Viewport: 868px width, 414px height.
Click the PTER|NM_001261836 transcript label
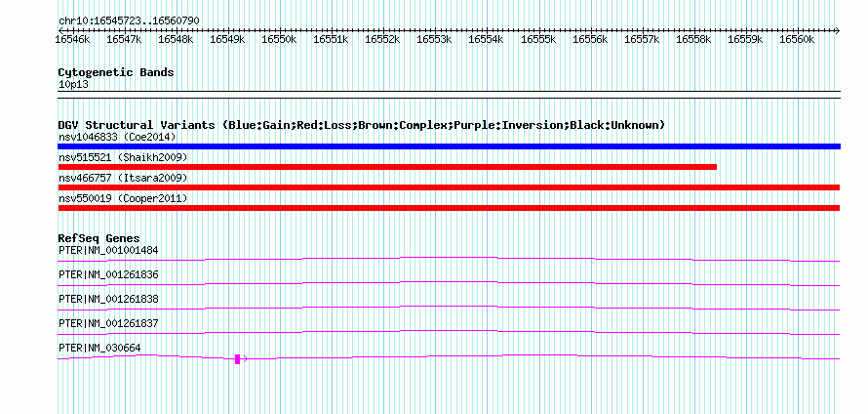108,274
